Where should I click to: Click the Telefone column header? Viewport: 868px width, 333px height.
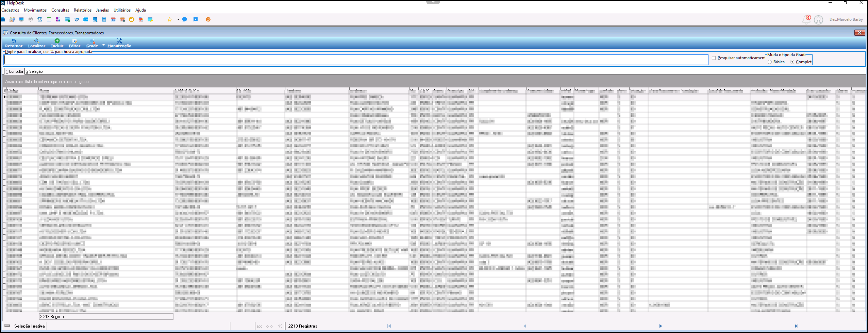pos(317,90)
